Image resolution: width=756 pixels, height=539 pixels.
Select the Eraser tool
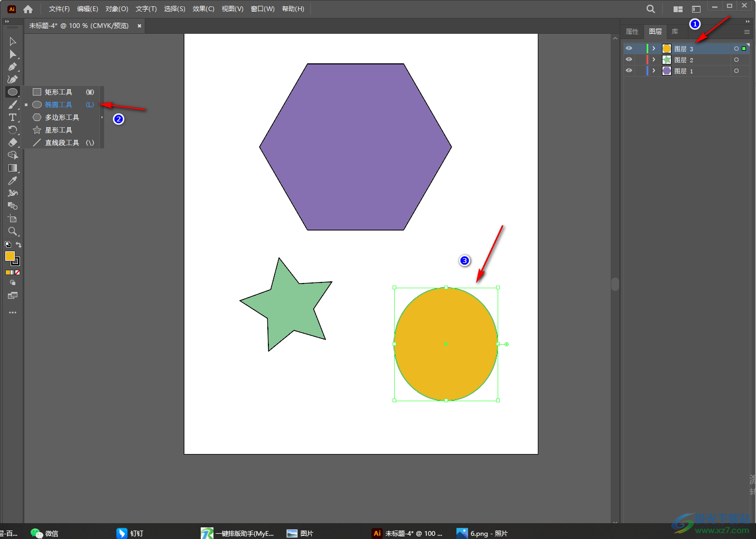(x=13, y=143)
